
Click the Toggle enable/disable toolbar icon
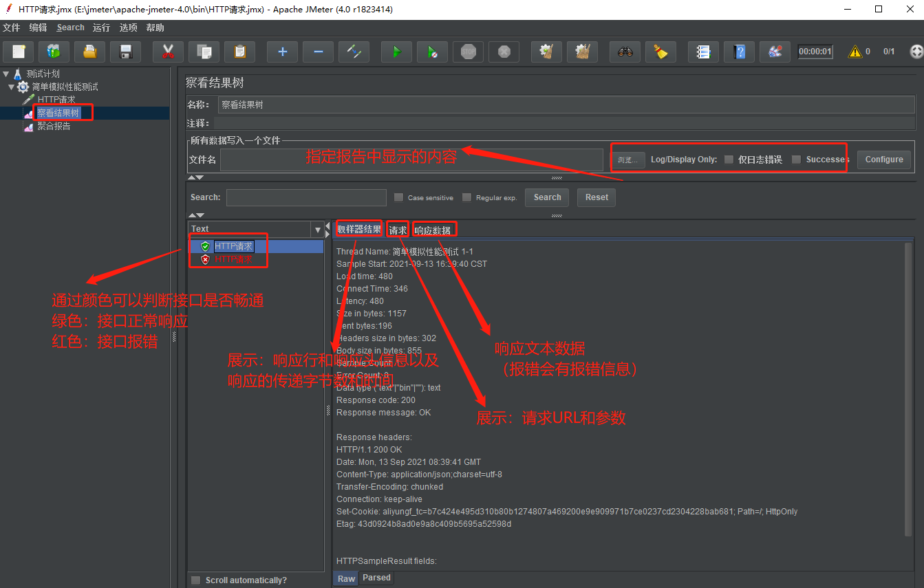354,52
